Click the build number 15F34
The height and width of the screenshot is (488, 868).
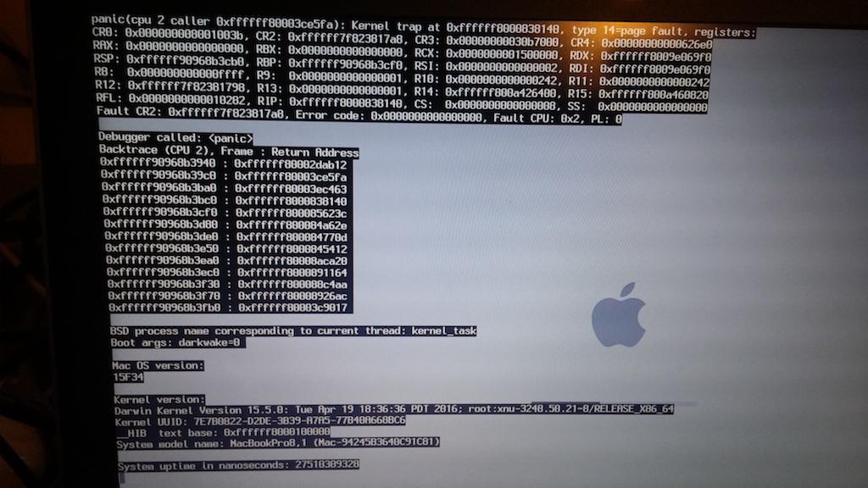129,377
